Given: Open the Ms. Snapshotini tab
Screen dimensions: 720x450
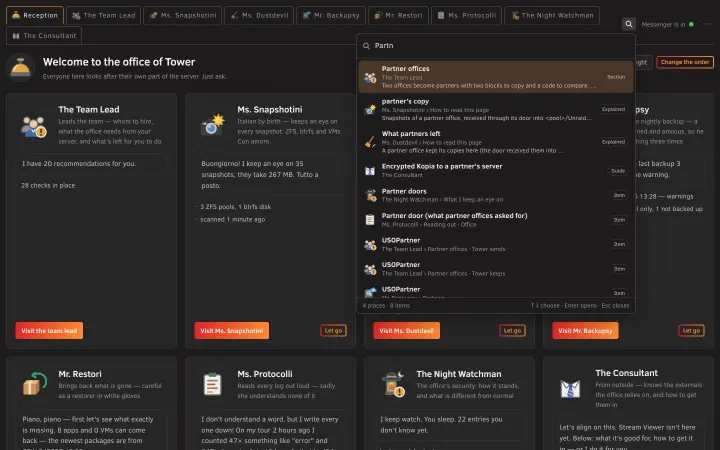Looking at the screenshot, I should click(183, 15).
